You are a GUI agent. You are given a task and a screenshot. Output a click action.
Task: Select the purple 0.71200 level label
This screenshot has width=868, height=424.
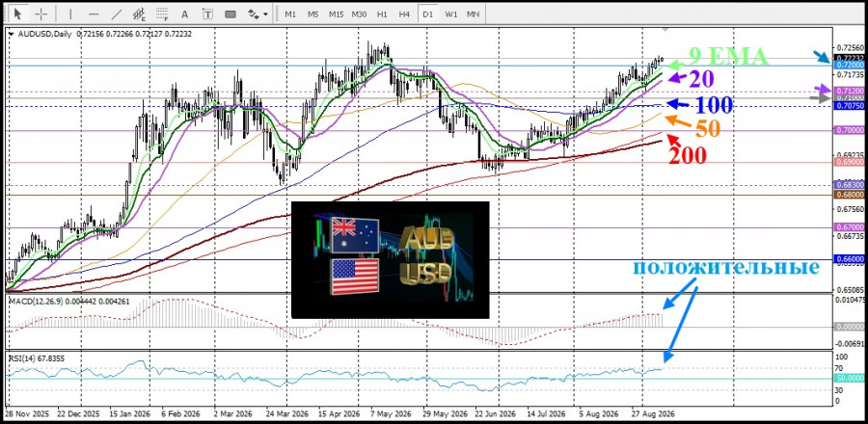point(849,91)
